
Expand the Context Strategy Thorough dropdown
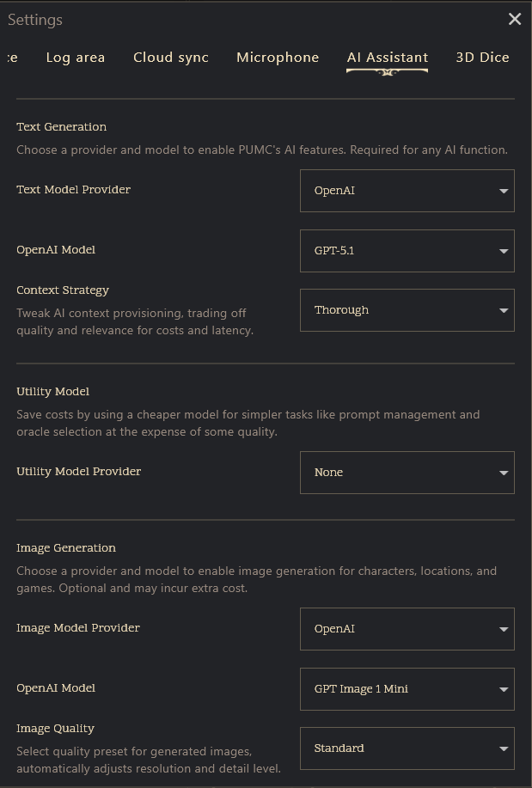click(x=407, y=310)
